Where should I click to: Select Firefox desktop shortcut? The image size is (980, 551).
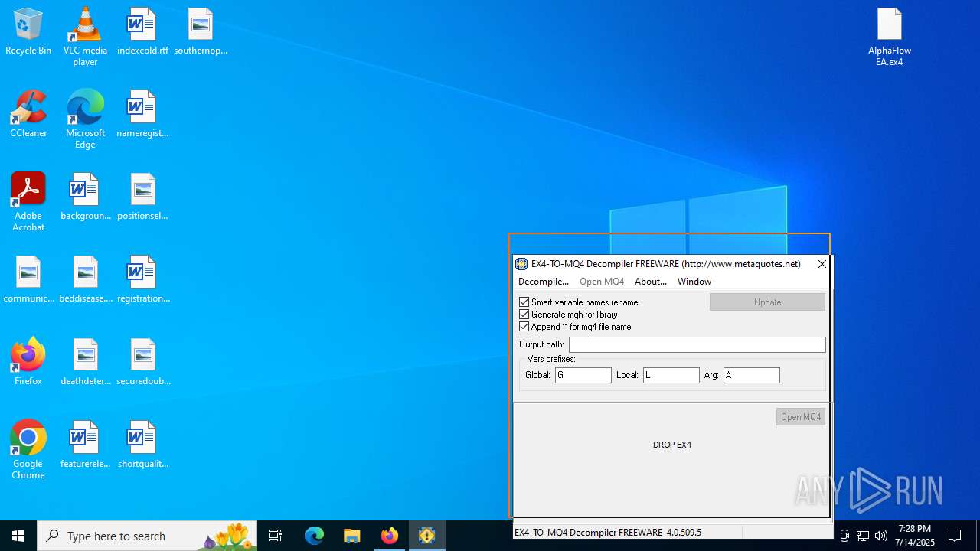tap(28, 363)
